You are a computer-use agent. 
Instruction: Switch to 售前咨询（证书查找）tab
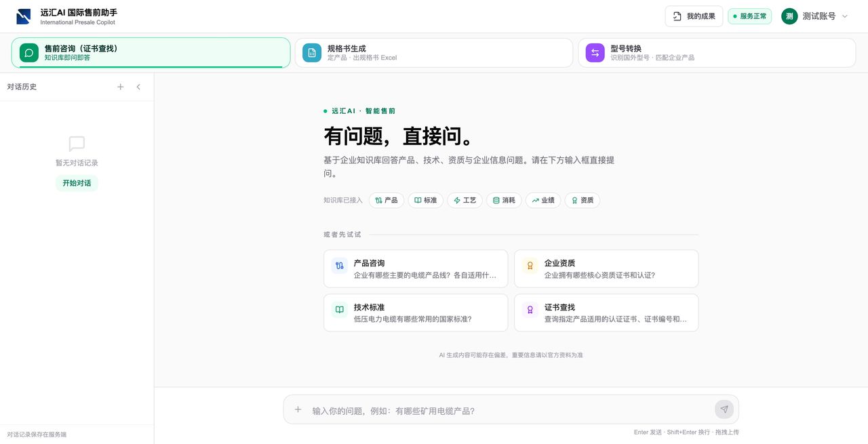[x=151, y=53]
